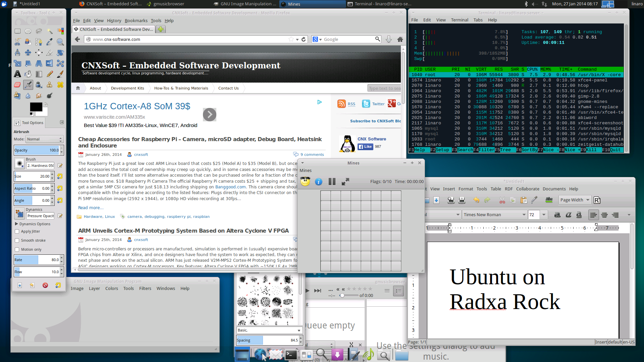Toggle underline formatting in AbiWord

[x=579, y=215]
